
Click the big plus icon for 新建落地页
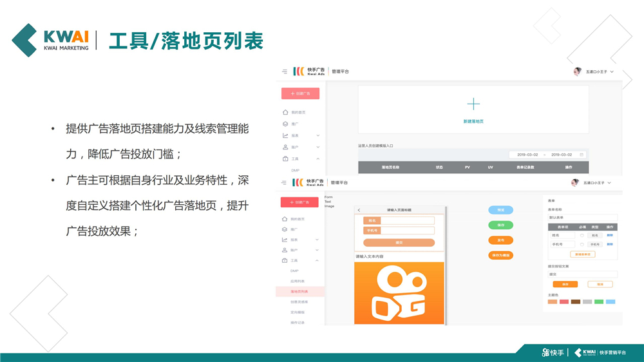coord(473,104)
